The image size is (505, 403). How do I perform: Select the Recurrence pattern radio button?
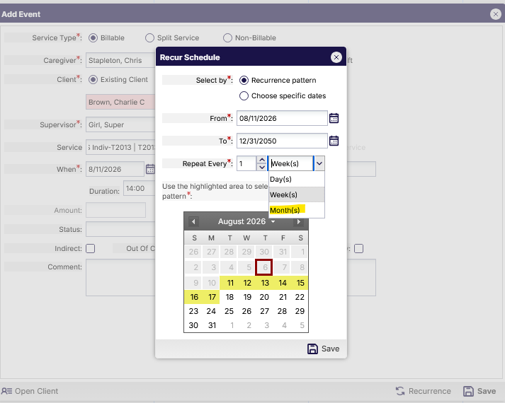(244, 80)
